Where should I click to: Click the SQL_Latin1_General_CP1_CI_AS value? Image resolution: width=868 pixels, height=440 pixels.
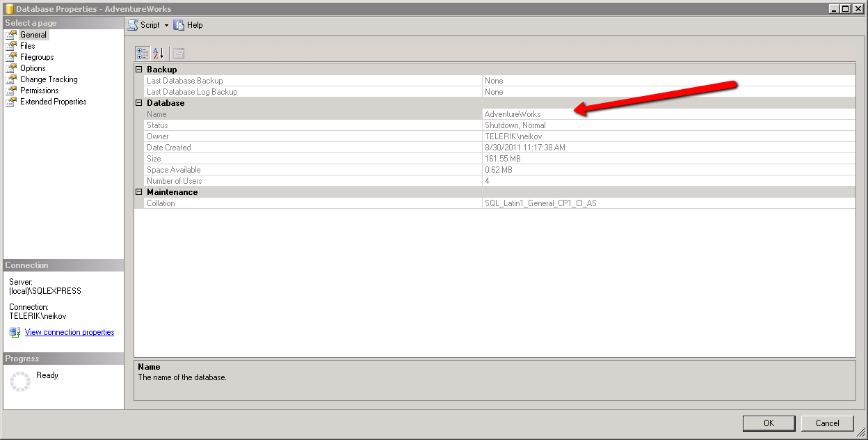[540, 203]
